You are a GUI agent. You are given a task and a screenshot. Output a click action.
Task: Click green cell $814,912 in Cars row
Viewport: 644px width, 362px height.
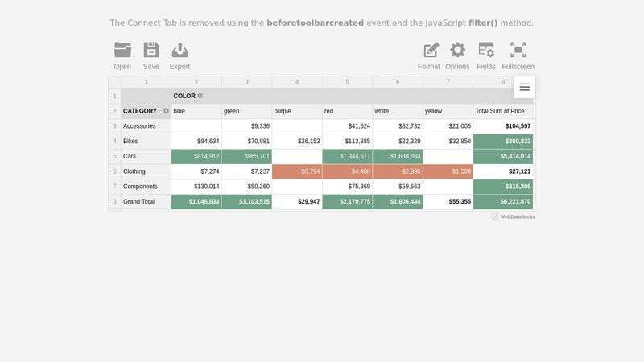pos(196,156)
